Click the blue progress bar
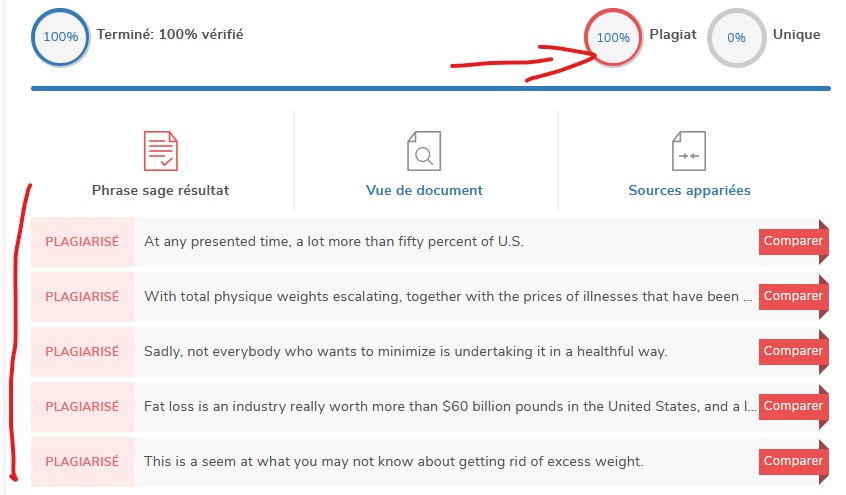This screenshot has width=846, height=495. pyautogui.click(x=430, y=89)
